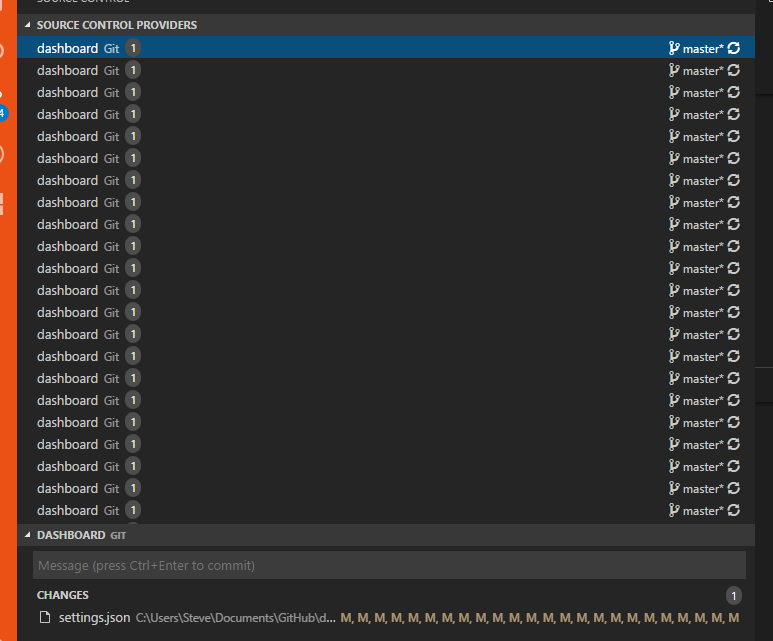This screenshot has height=641, width=773.
Task: Click the C:\Users\Steve\Documents\GitHub path text
Action: coord(236,618)
